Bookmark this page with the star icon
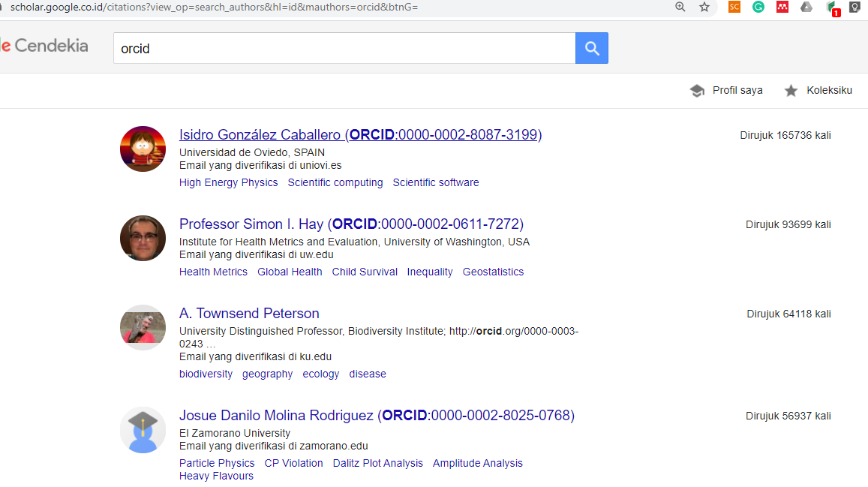The image size is (868, 487). click(x=704, y=7)
